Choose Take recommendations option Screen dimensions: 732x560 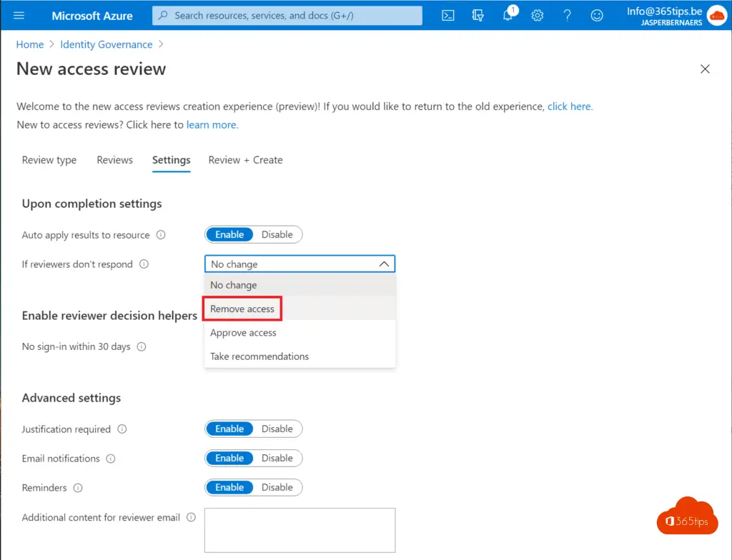(300, 356)
